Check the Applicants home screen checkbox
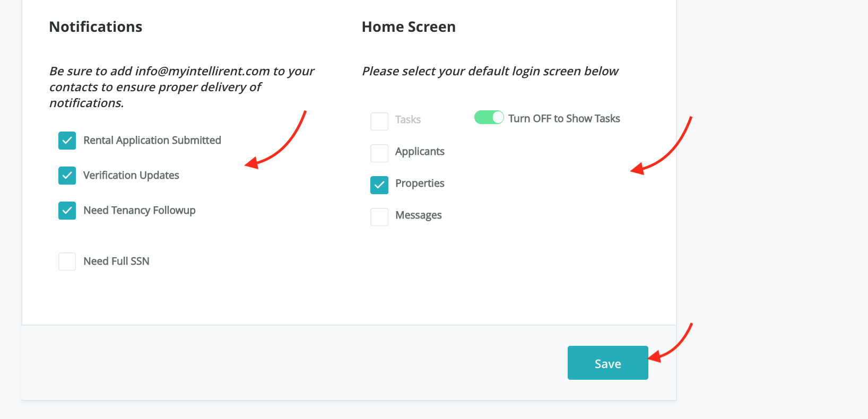The width and height of the screenshot is (868, 419). point(379,153)
